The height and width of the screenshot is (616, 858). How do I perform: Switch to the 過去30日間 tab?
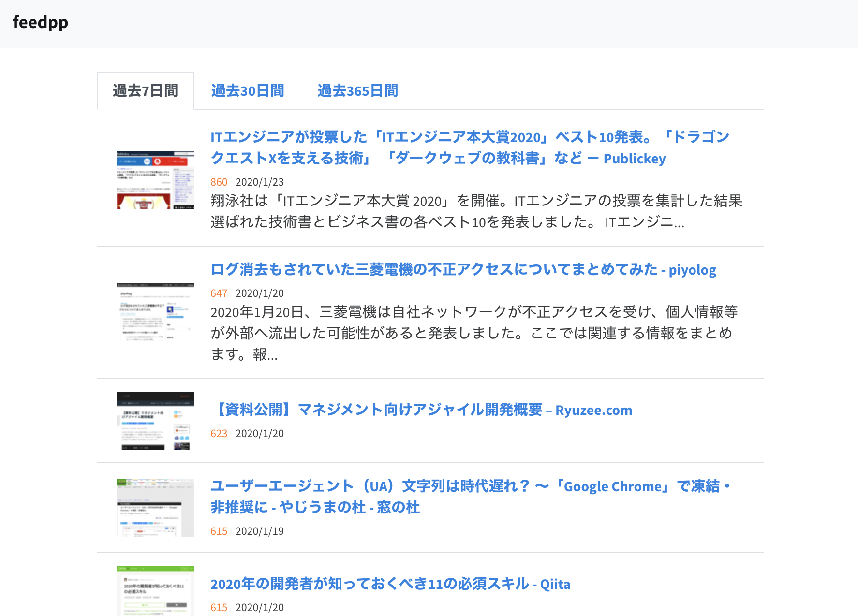point(247,90)
